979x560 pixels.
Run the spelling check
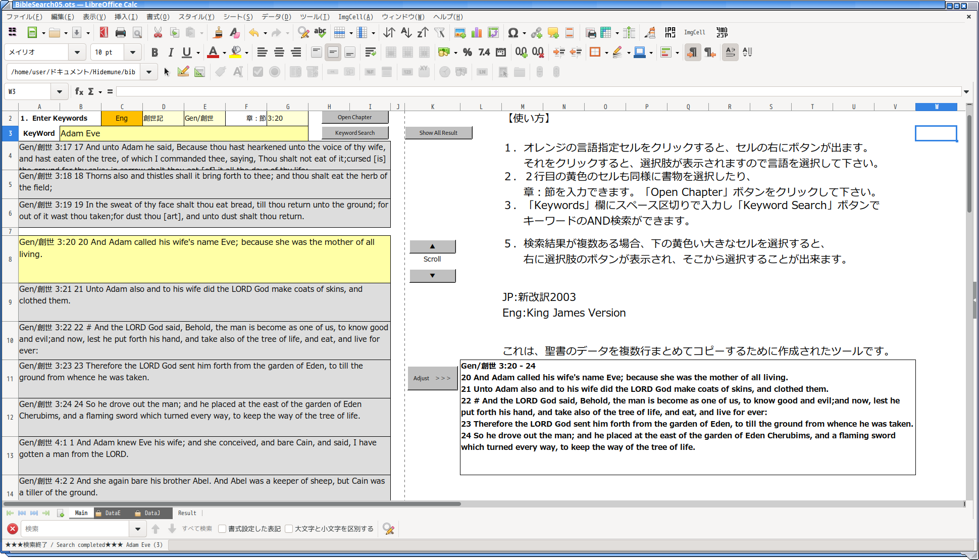pyautogui.click(x=320, y=33)
